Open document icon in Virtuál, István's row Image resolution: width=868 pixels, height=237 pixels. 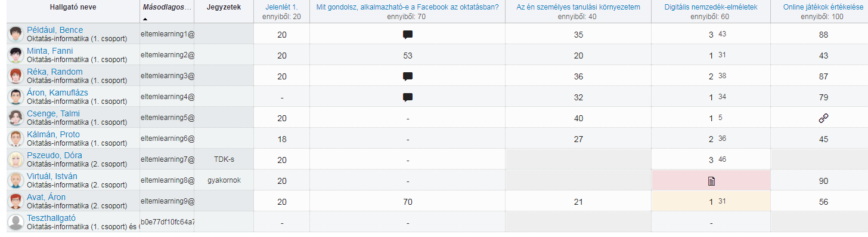[x=711, y=181]
